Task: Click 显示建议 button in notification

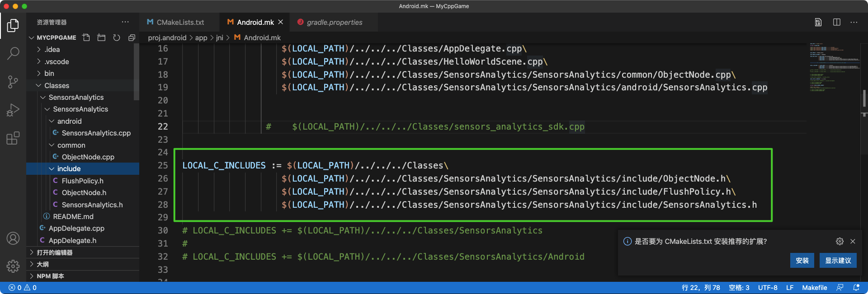Action: click(838, 261)
